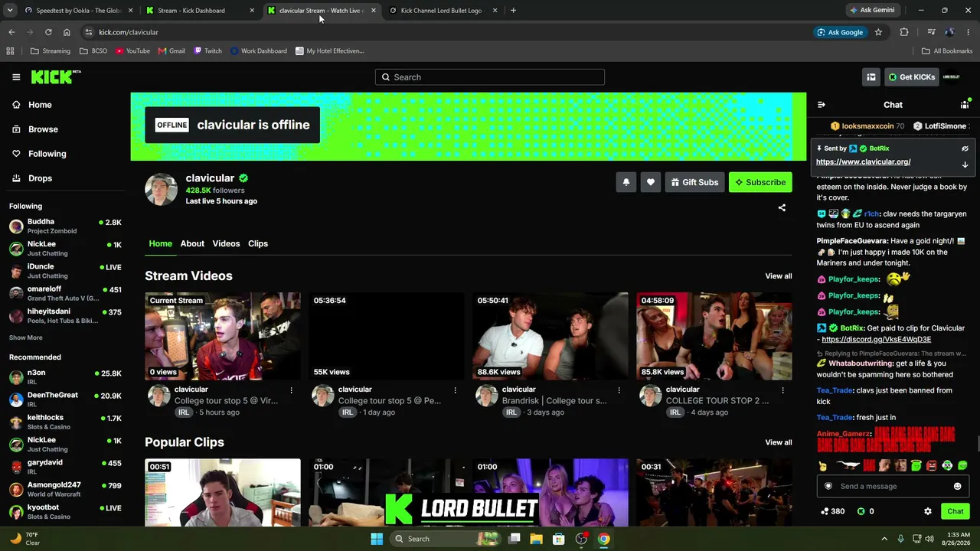The height and width of the screenshot is (551, 980).
Task: Open the Windows Start menu
Action: (377, 539)
